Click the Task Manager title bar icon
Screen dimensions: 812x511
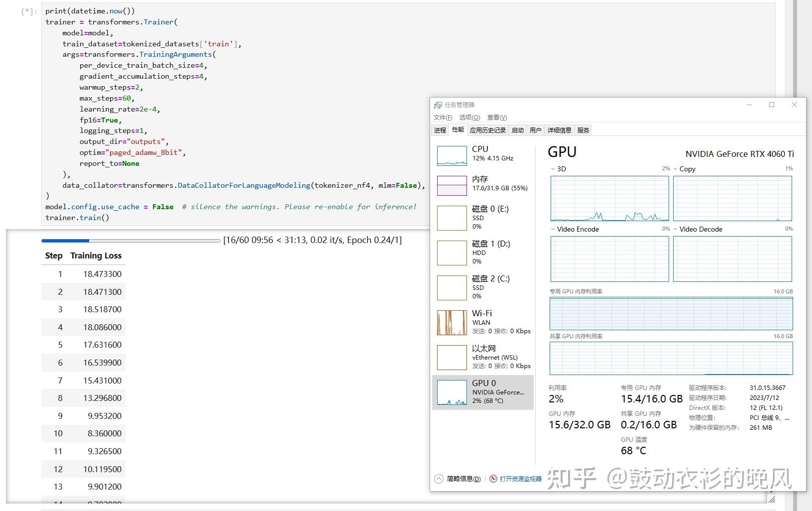pyautogui.click(x=438, y=105)
